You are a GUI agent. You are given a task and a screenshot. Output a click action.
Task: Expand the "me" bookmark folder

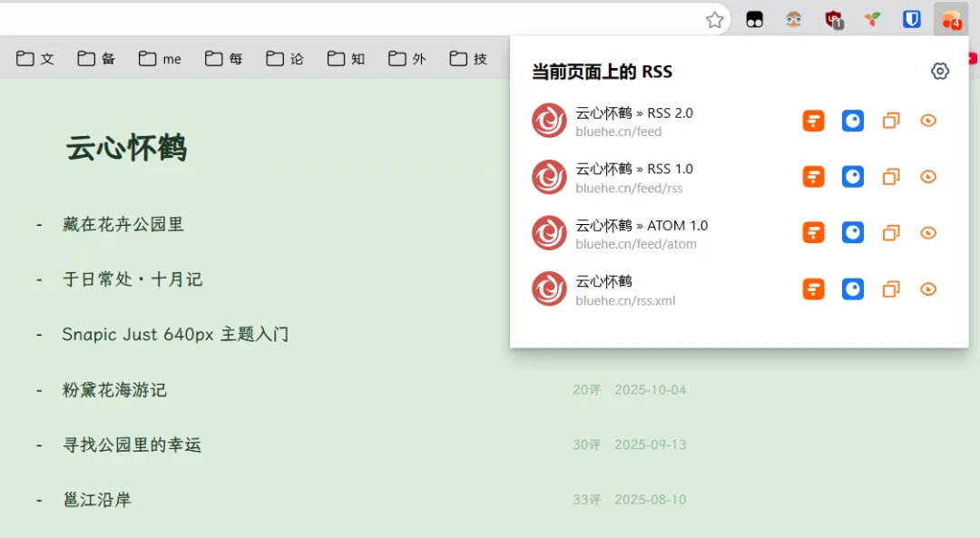click(x=161, y=59)
